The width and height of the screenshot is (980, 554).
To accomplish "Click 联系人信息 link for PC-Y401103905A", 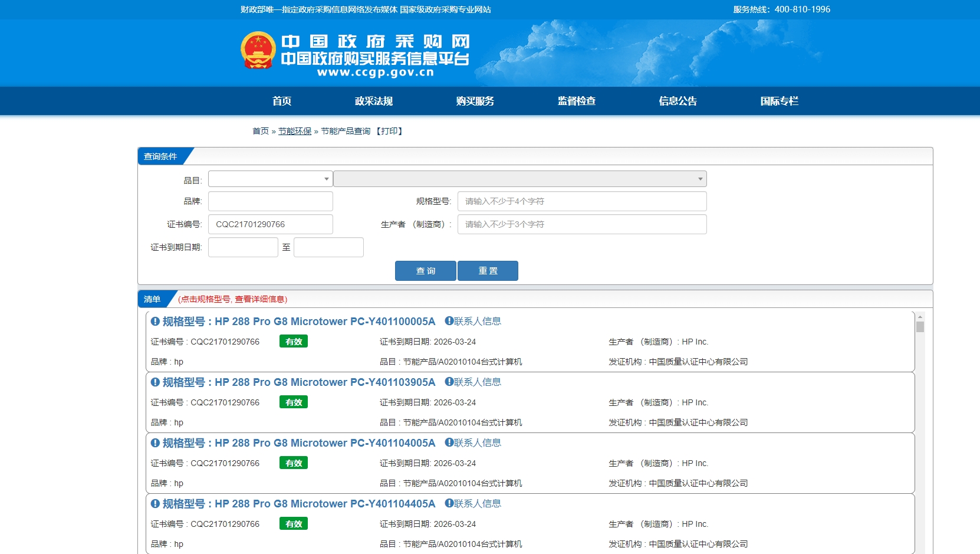I will [x=478, y=382].
